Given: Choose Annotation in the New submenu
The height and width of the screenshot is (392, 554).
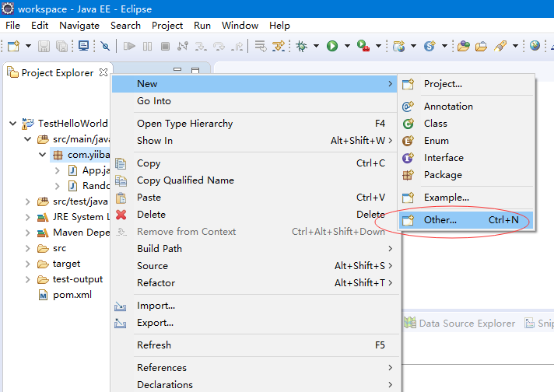Looking at the screenshot, I should click(466, 107).
